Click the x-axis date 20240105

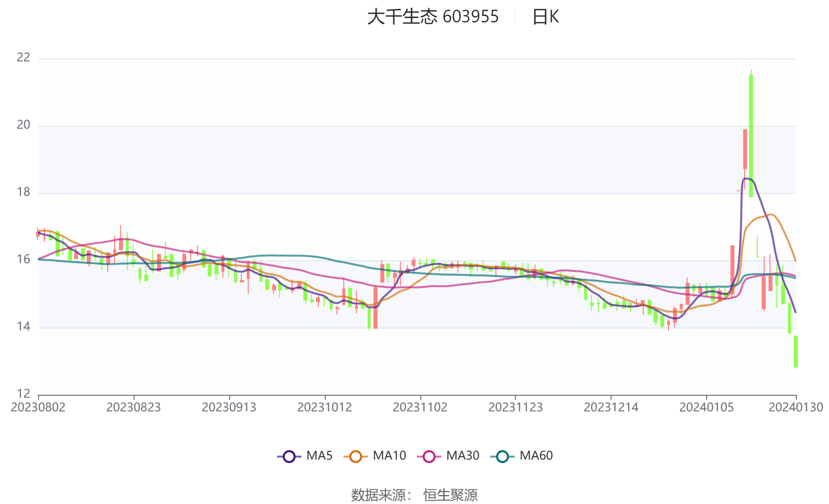tap(707, 407)
